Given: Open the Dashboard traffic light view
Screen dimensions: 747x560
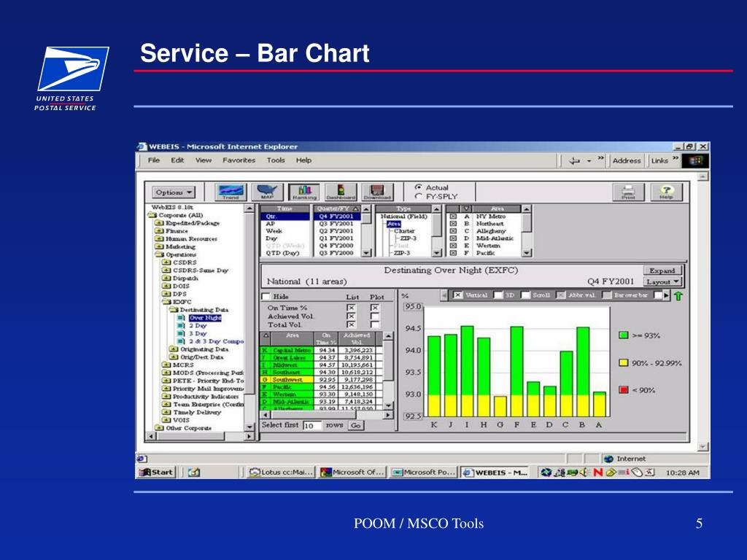Looking at the screenshot, I should point(341,192).
